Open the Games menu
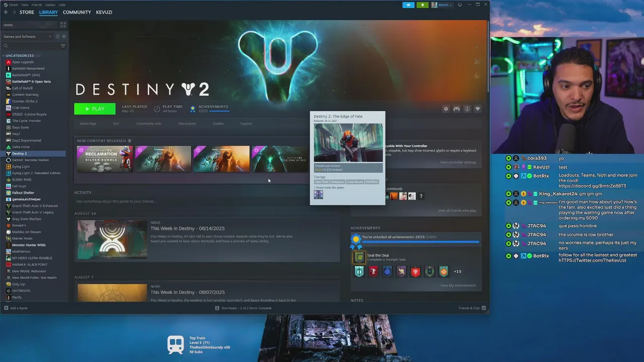644x362 pixels. coord(50,5)
